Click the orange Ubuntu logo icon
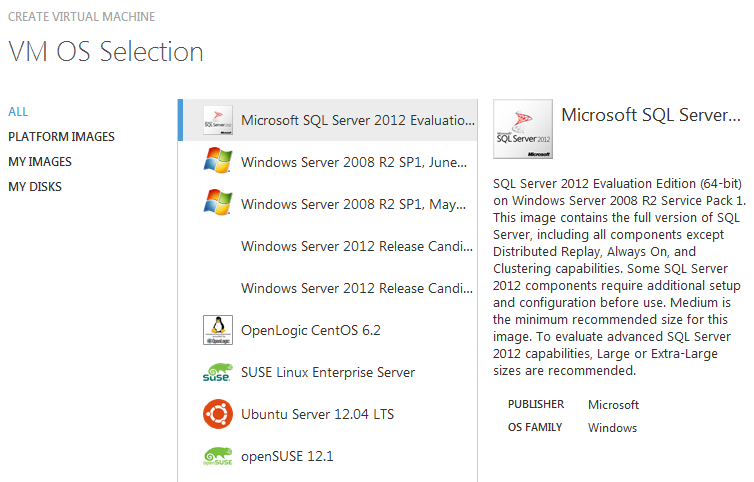The height and width of the screenshot is (482, 754). 217,414
